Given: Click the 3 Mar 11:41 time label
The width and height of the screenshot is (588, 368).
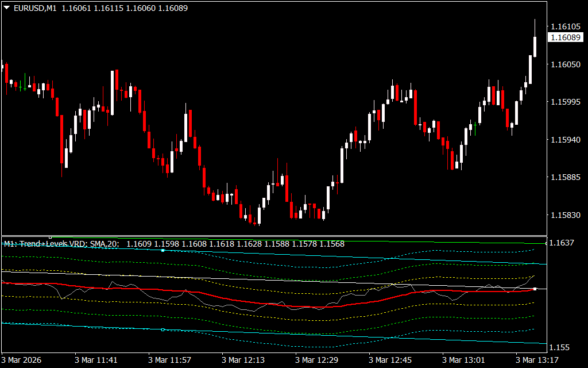Looking at the screenshot, I should point(96,360).
